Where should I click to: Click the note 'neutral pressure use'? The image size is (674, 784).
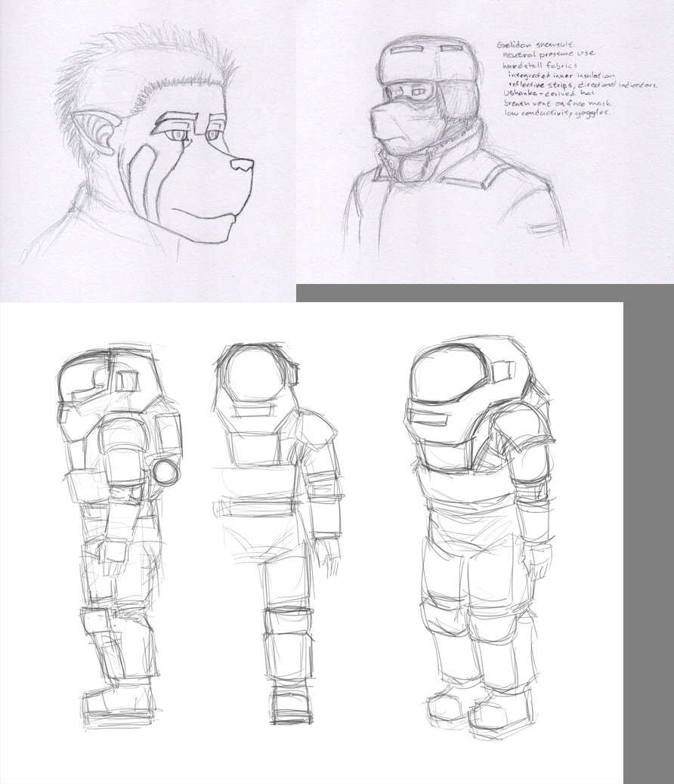coord(549,54)
